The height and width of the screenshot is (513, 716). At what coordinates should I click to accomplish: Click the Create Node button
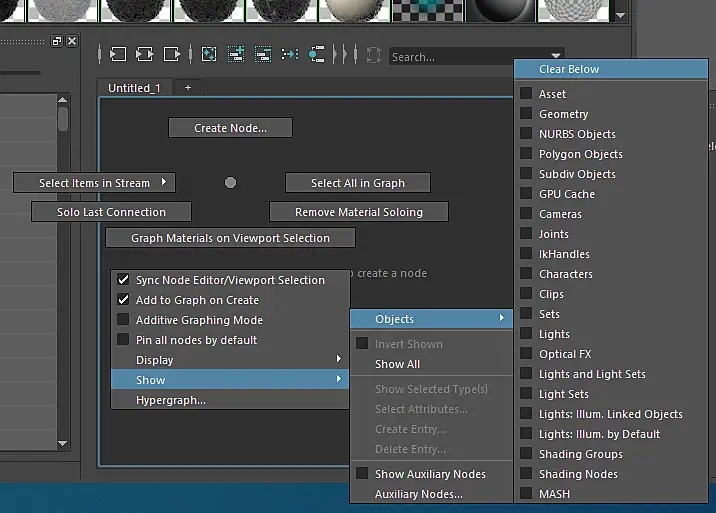pos(230,128)
